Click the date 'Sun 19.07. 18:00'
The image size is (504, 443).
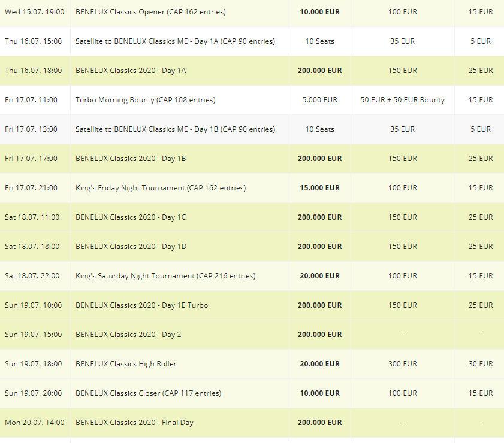pyautogui.click(x=34, y=364)
